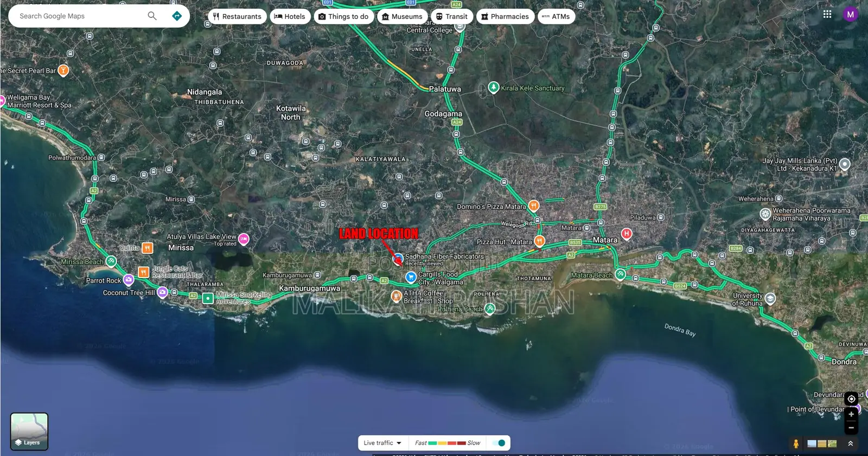Click the Parrot Rock marker
Viewport: 868px width, 456px height.
[129, 280]
